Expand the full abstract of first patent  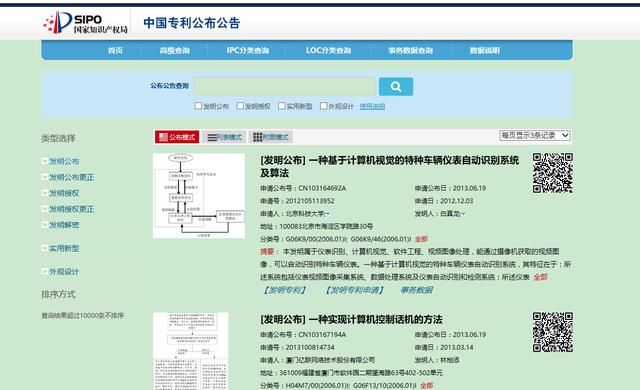tap(540, 277)
